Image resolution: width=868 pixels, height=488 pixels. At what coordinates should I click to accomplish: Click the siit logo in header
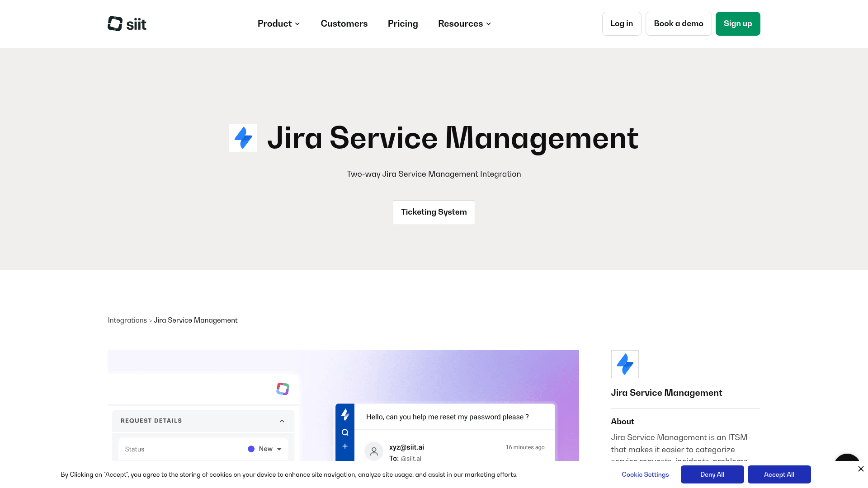click(x=127, y=23)
